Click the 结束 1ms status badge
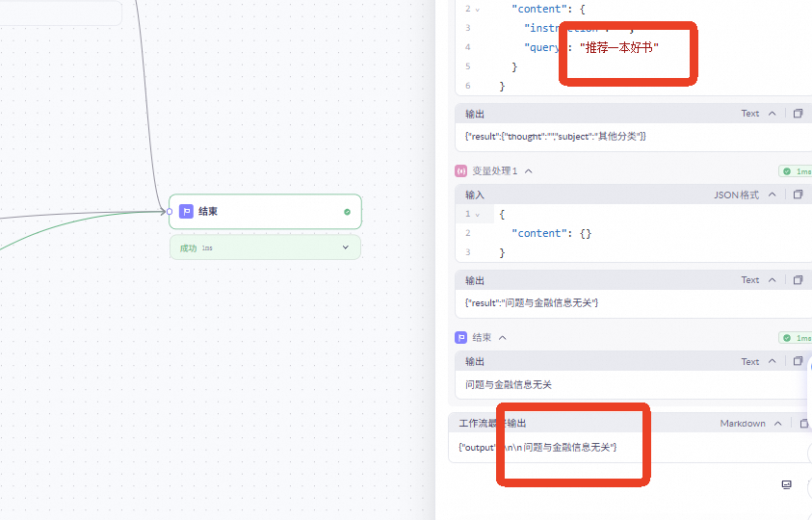This screenshot has height=520, width=812. click(796, 338)
